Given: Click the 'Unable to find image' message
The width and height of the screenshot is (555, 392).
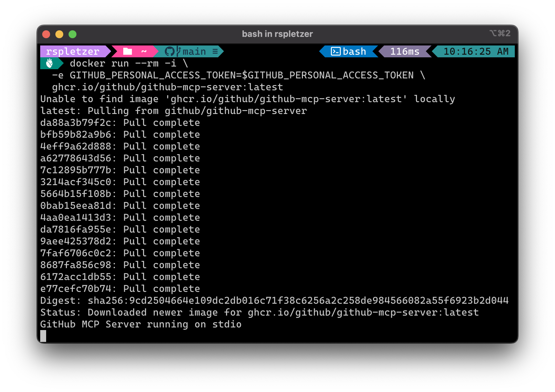Looking at the screenshot, I should (248, 99).
